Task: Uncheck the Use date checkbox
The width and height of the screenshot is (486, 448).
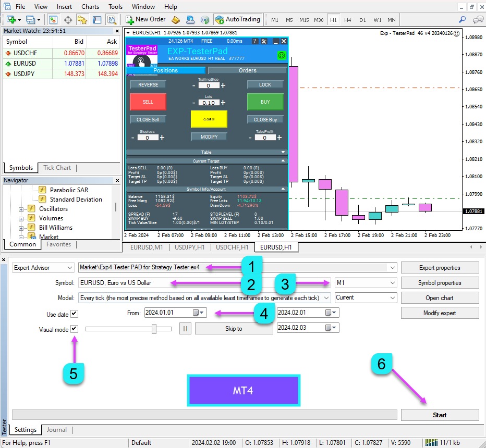Action: (x=74, y=314)
